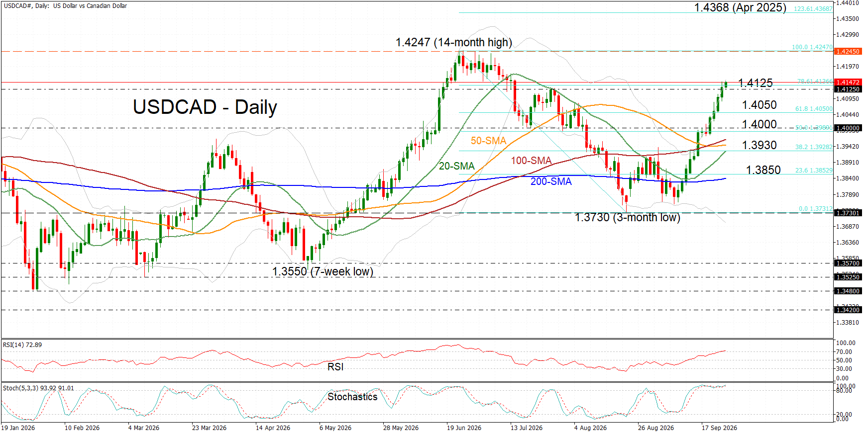Select the USDCAD - Daily title text

pyautogui.click(x=205, y=107)
